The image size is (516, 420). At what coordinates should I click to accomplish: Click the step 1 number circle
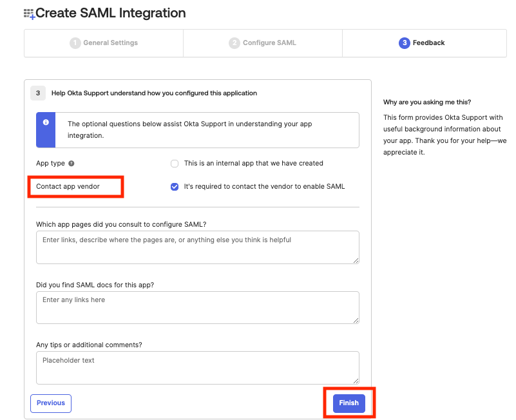75,43
